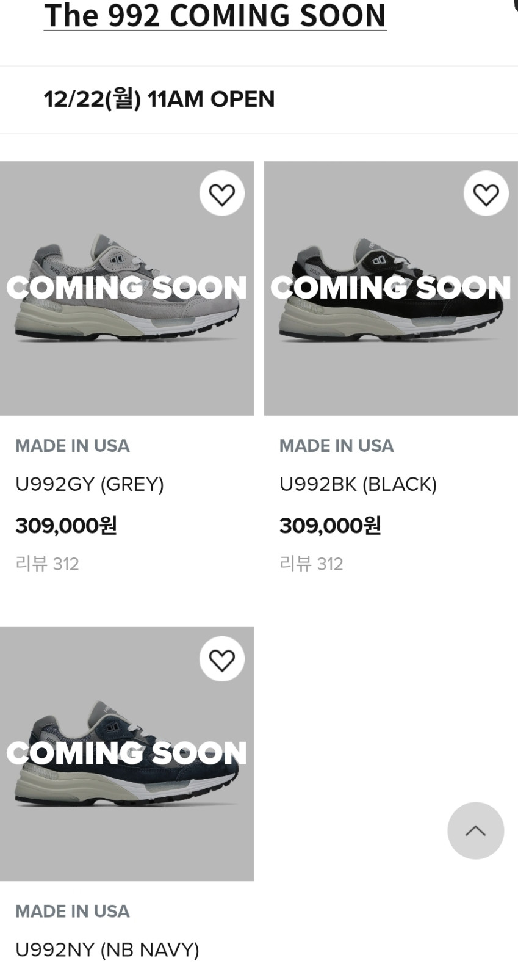Image resolution: width=518 pixels, height=980 pixels.
Task: Tap the scroll-to-top arrow button
Action: tap(475, 830)
